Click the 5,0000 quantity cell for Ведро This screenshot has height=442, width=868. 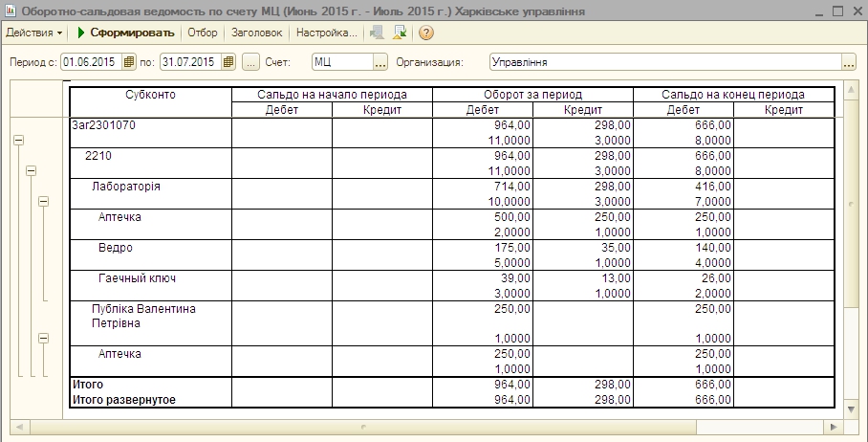(x=512, y=262)
